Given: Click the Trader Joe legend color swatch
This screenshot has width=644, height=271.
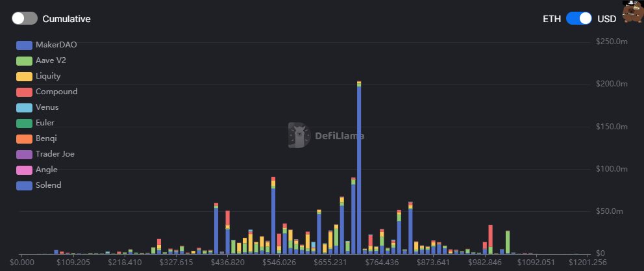Looking at the screenshot, I should coord(24,155).
